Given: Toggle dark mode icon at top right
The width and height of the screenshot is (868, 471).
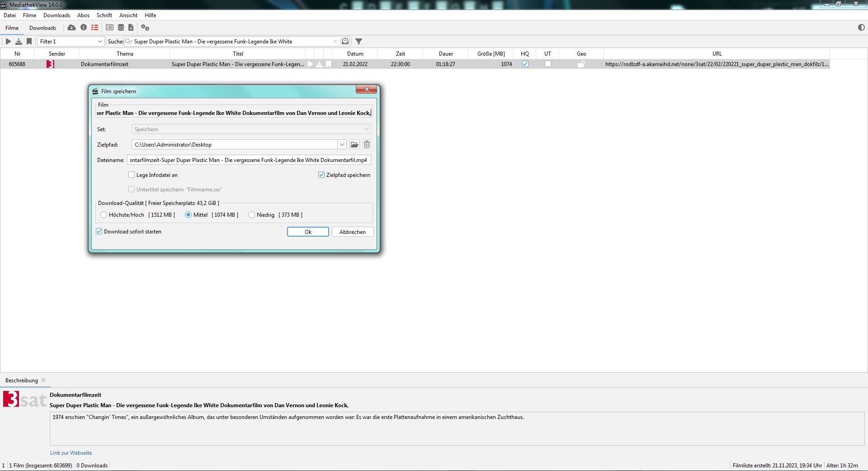Looking at the screenshot, I should [x=861, y=28].
